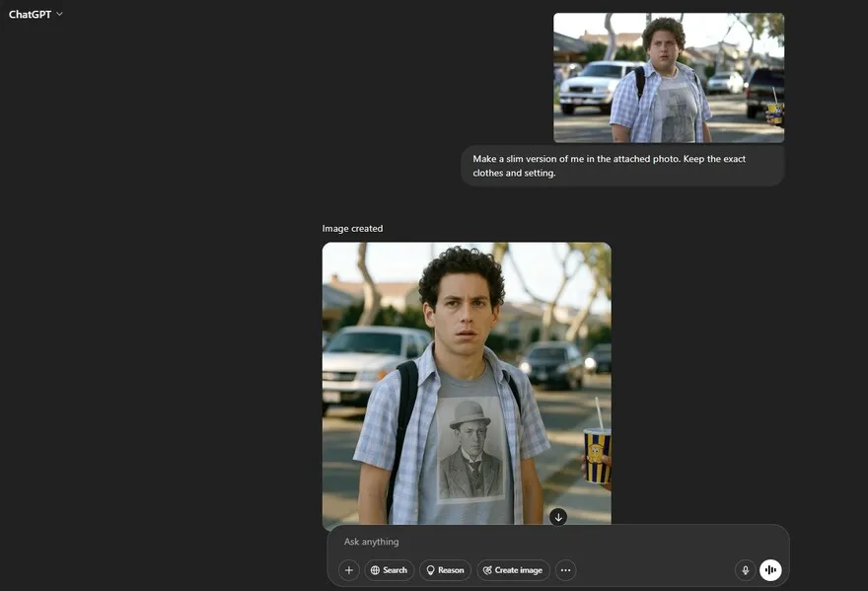Click the 'Reason' button label
The height and width of the screenshot is (591, 868).
click(x=451, y=570)
